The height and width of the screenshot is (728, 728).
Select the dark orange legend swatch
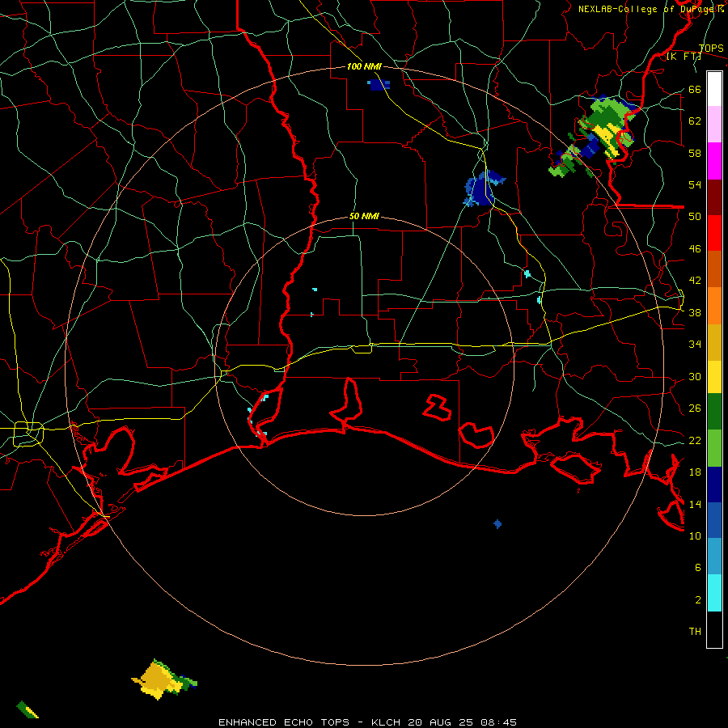[714, 269]
